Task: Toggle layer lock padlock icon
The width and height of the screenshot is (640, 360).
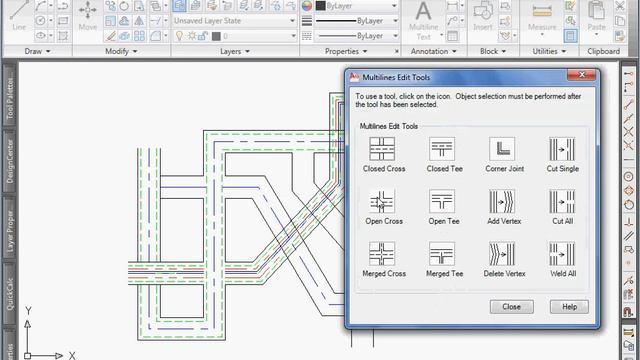Action: (x=203, y=36)
